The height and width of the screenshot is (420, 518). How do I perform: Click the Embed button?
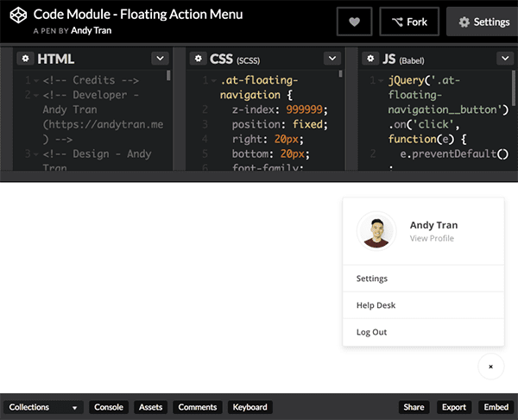tap(496, 407)
